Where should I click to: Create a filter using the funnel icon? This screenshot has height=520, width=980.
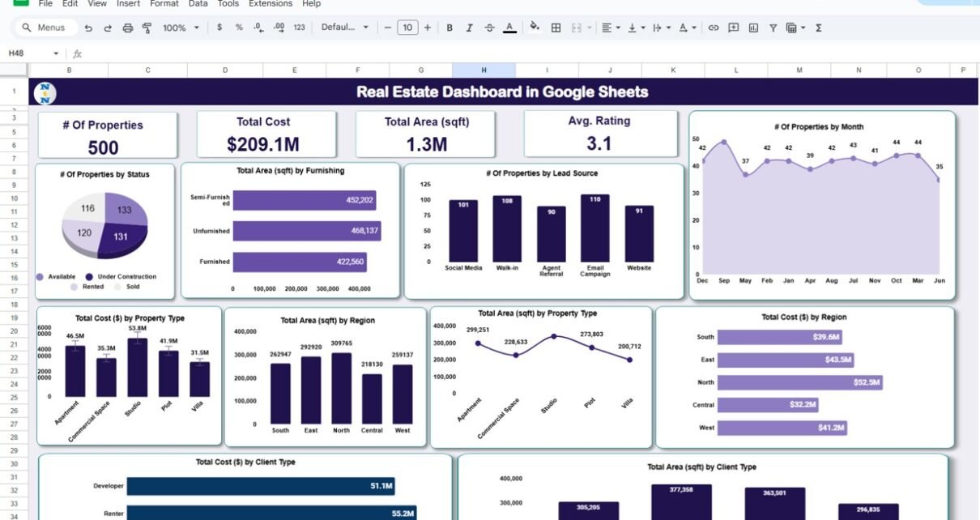coord(773,28)
